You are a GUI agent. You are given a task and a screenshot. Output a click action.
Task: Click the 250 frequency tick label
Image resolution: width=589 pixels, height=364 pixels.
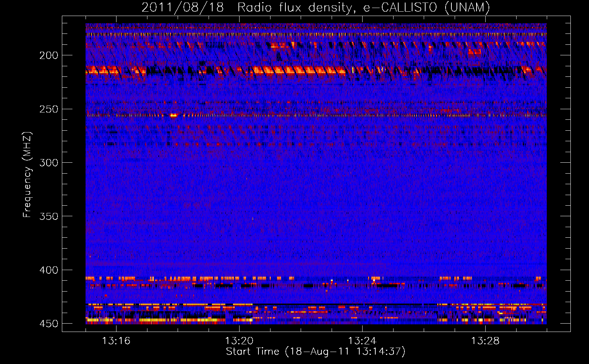pyautogui.click(x=49, y=109)
